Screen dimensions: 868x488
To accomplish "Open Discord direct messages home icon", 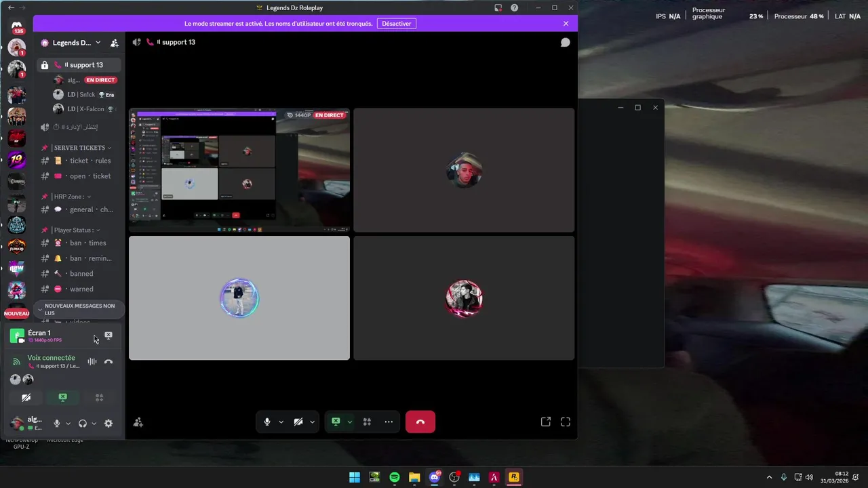I will click(x=17, y=26).
